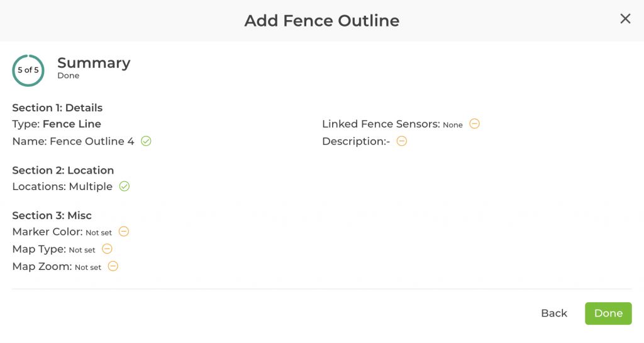Click green checkmark beside Locations: Multiple
This screenshot has width=644, height=343.
click(125, 186)
